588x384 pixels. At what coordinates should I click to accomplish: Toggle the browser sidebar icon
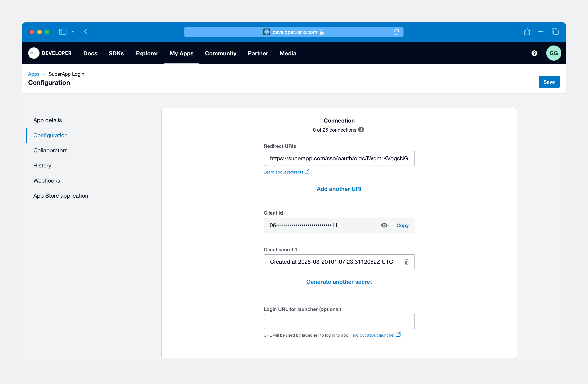[63, 32]
